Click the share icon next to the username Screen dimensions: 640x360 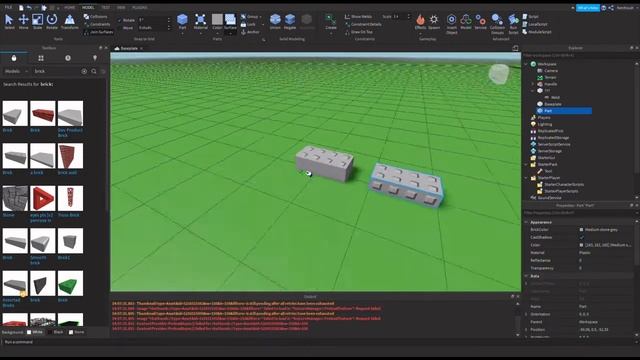click(611, 8)
